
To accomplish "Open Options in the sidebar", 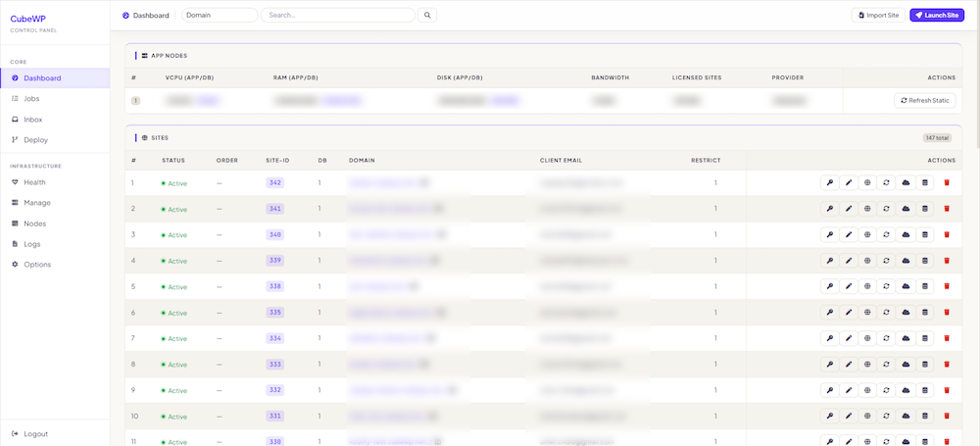I will click(x=55, y=265).
